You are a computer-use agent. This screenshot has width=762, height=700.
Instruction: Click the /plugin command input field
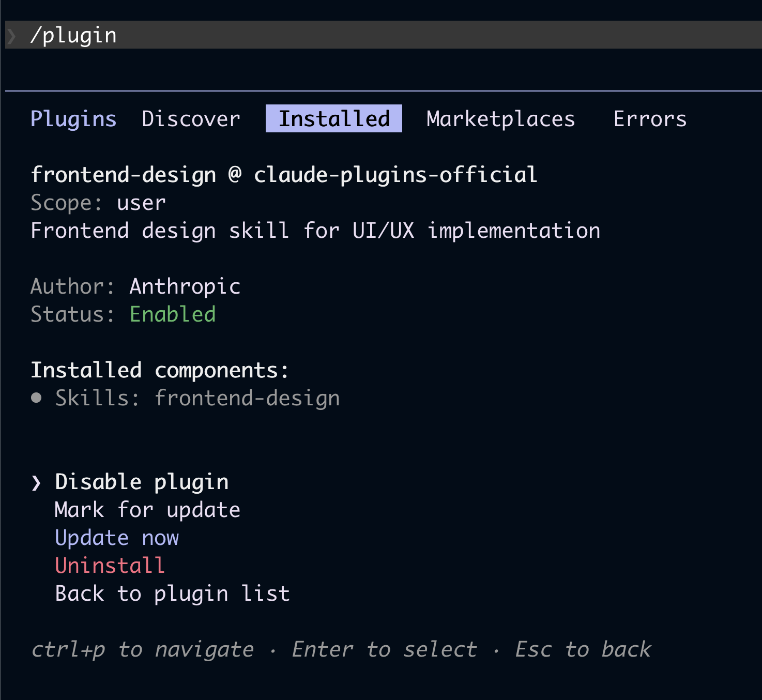(384, 35)
